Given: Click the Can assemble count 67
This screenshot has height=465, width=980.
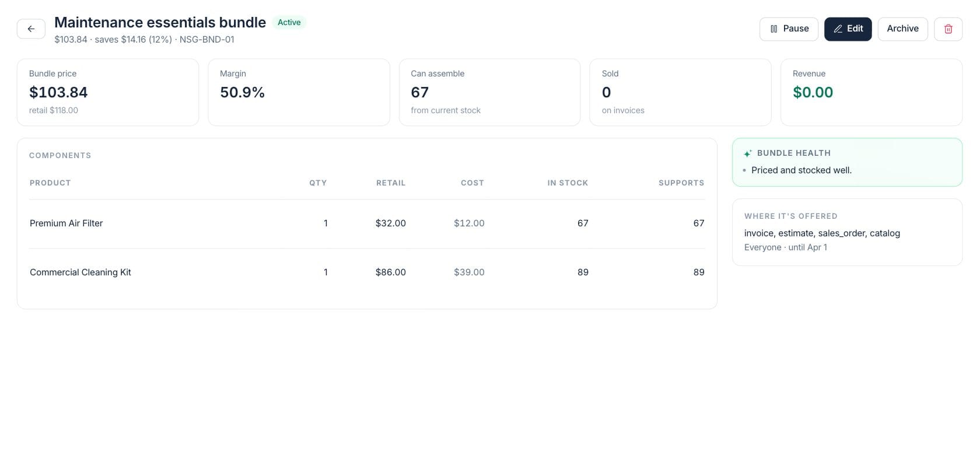Looking at the screenshot, I should [419, 92].
